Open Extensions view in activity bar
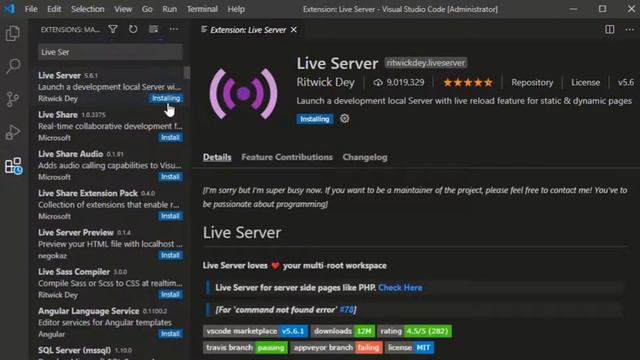Image resolution: width=640 pixels, height=360 pixels. point(13,166)
